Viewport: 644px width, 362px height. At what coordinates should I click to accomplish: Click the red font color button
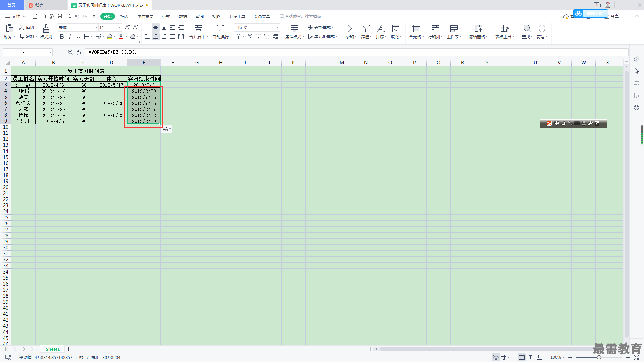point(121,36)
